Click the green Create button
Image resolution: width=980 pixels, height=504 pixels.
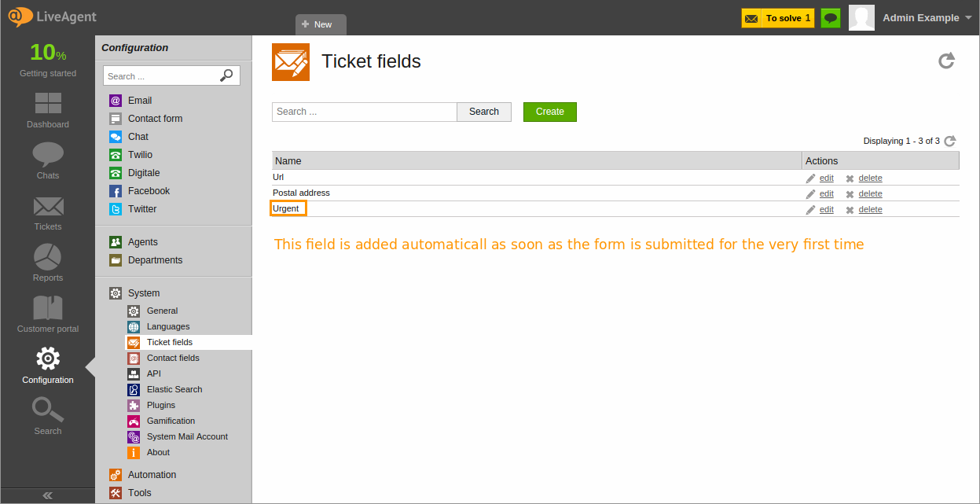point(550,112)
